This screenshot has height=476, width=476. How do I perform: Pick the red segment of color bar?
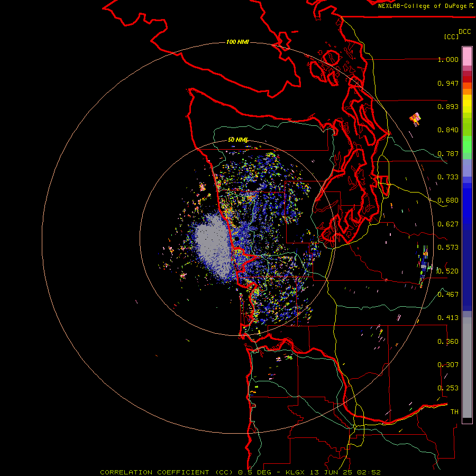click(x=467, y=79)
